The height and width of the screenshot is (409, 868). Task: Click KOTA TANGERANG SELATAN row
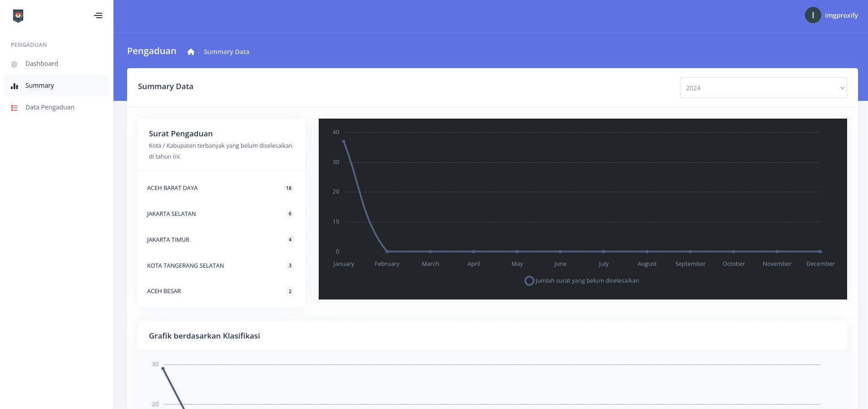coord(221,265)
